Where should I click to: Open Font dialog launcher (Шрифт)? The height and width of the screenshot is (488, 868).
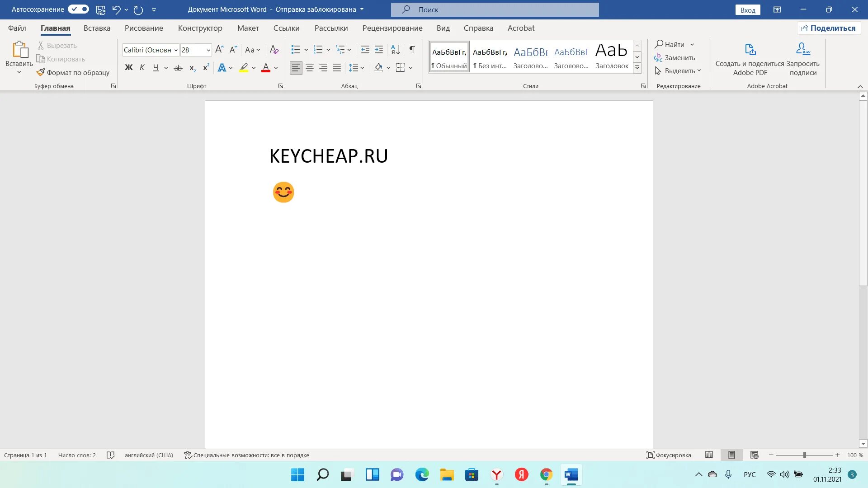[281, 86]
